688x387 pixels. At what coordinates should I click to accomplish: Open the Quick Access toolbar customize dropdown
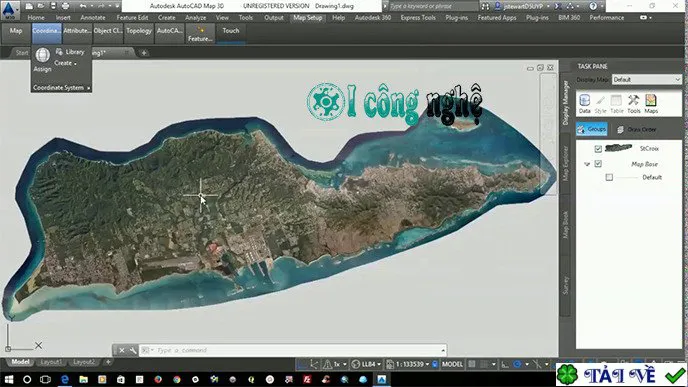tap(117, 6)
